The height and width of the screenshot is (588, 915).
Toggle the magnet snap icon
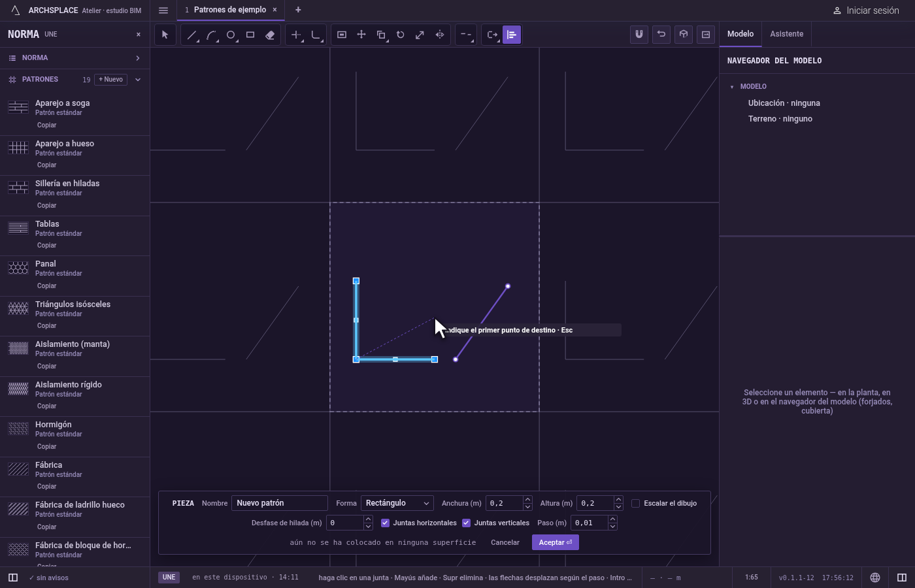pyautogui.click(x=639, y=35)
